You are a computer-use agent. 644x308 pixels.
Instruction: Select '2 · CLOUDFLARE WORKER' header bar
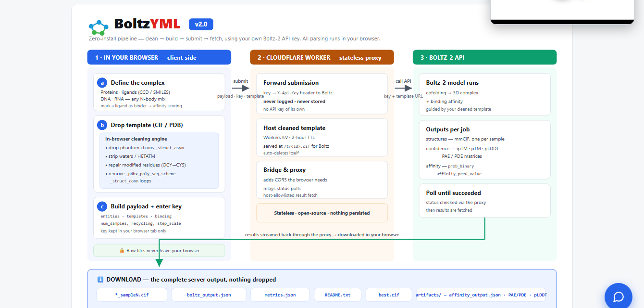322,57
